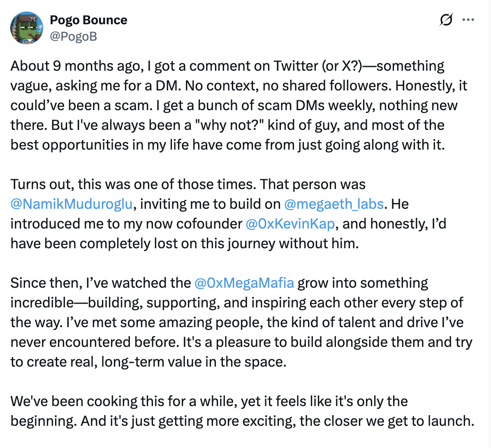
Task: Open the three-dot more options menu
Action: click(x=468, y=20)
